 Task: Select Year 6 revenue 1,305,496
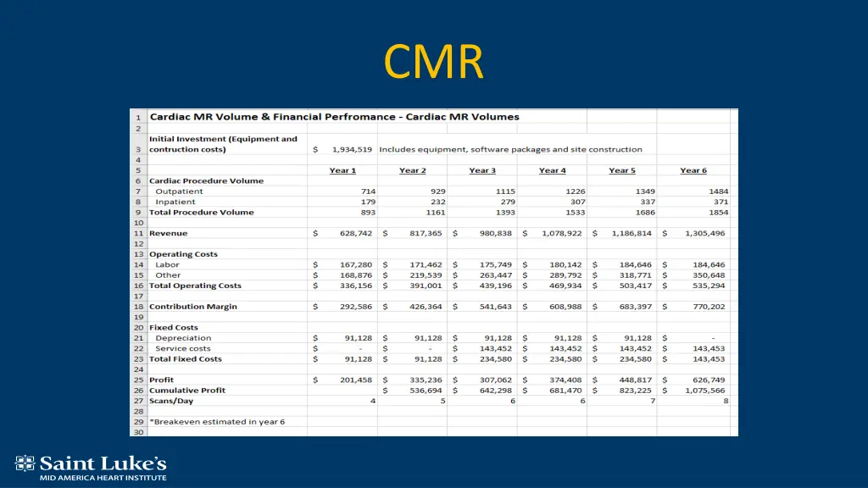tap(704, 234)
